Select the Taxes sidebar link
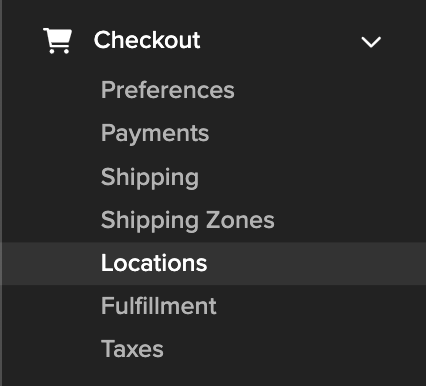This screenshot has height=386, width=426. [x=132, y=349]
